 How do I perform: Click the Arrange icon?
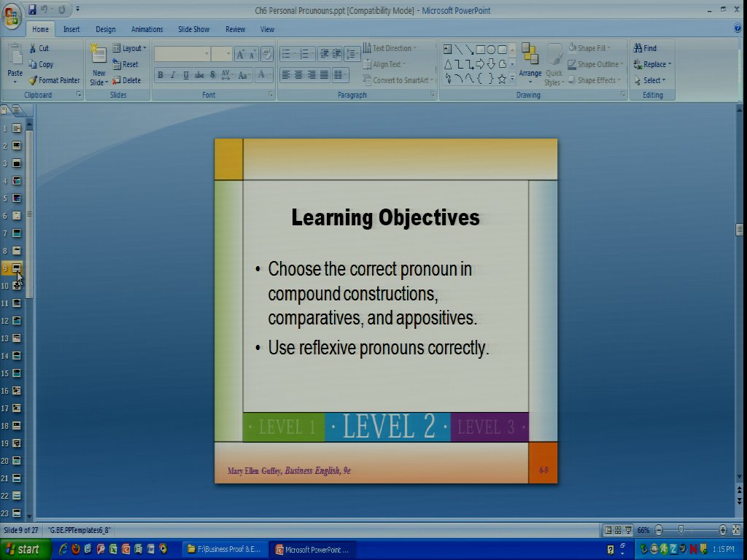tap(530, 58)
